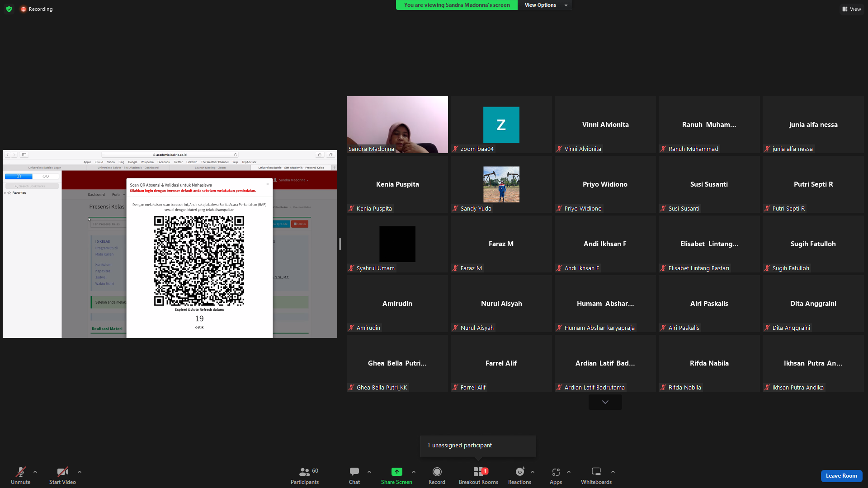
Task: Expand apps options arrow
Action: click(569, 472)
